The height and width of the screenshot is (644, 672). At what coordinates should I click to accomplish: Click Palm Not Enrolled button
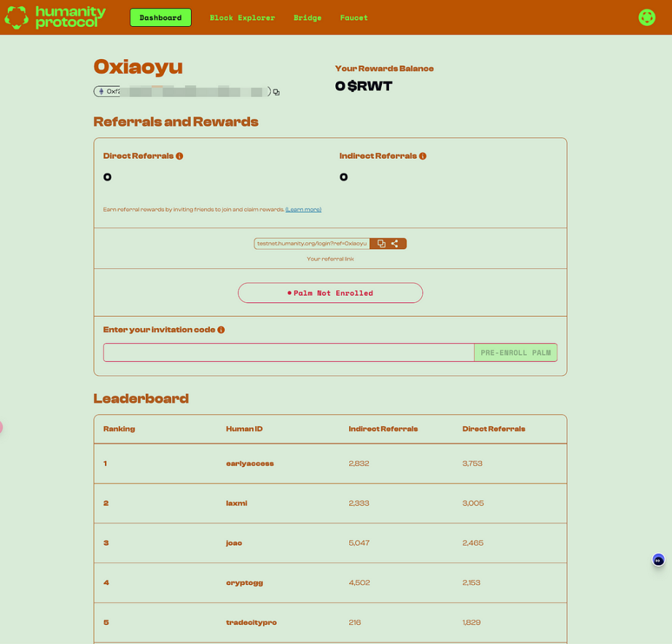[x=330, y=293]
